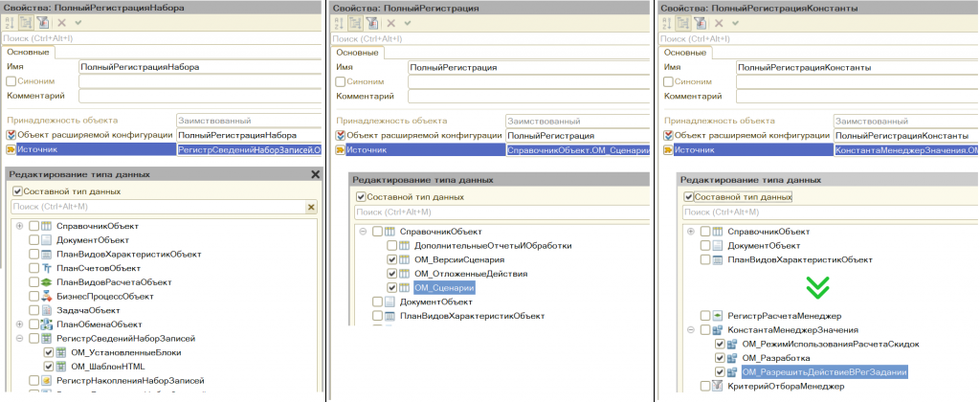Image resolution: width=980 pixels, height=402 pixels.
Task: Open Основные tab in ПолныйРегистрацияНабора properties
Action: click(x=28, y=53)
